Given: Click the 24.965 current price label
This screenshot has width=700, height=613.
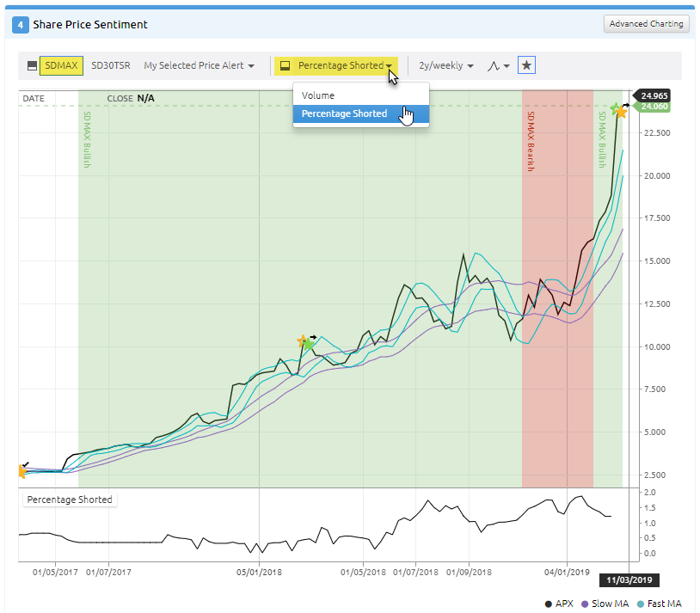Looking at the screenshot, I should (x=654, y=96).
